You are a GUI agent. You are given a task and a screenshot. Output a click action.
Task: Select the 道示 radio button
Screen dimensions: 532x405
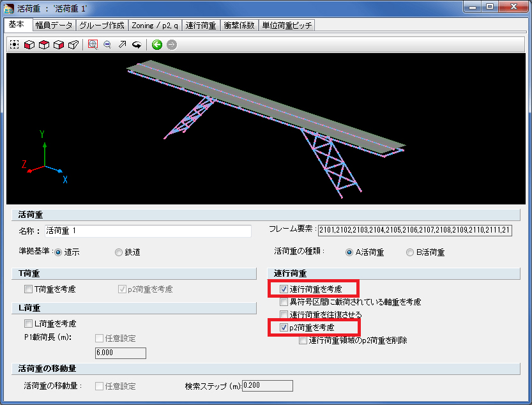[x=58, y=252]
